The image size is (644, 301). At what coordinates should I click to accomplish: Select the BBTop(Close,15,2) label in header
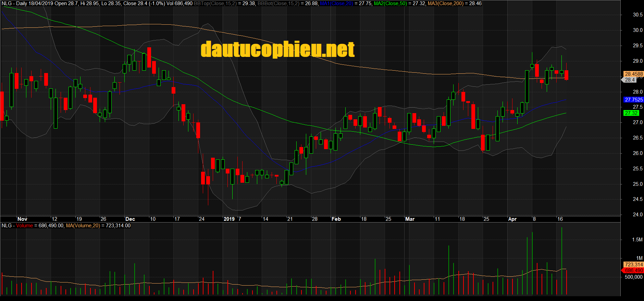(x=215, y=3)
